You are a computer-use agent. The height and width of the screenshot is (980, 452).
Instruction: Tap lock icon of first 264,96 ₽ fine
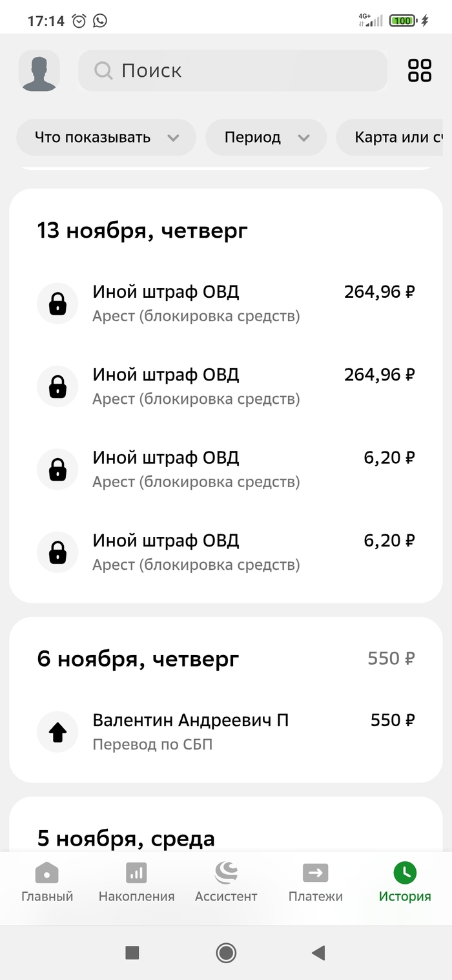coord(57,303)
